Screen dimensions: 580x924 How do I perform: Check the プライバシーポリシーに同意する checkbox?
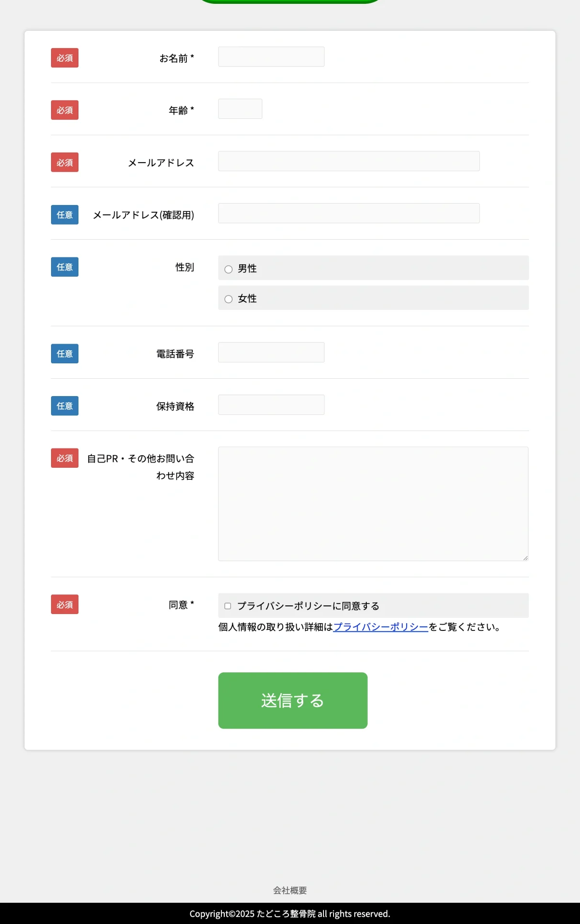pos(228,606)
